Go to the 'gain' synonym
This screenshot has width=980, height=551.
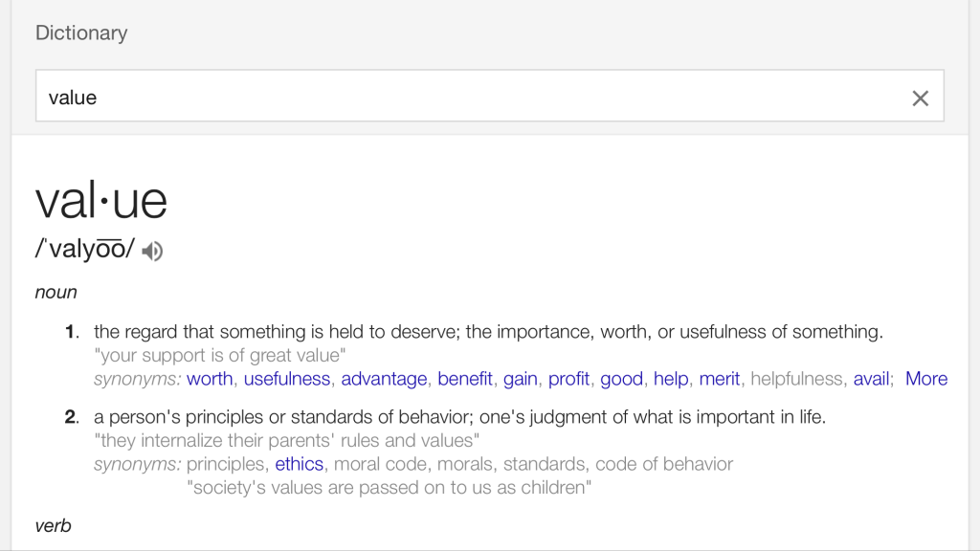[x=520, y=379]
